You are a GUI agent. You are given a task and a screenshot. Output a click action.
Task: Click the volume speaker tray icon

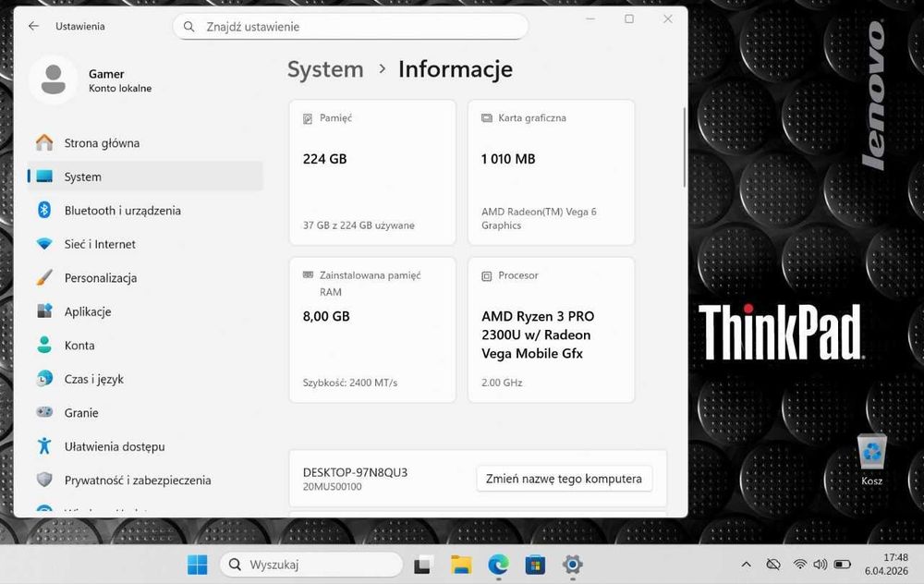click(820, 565)
